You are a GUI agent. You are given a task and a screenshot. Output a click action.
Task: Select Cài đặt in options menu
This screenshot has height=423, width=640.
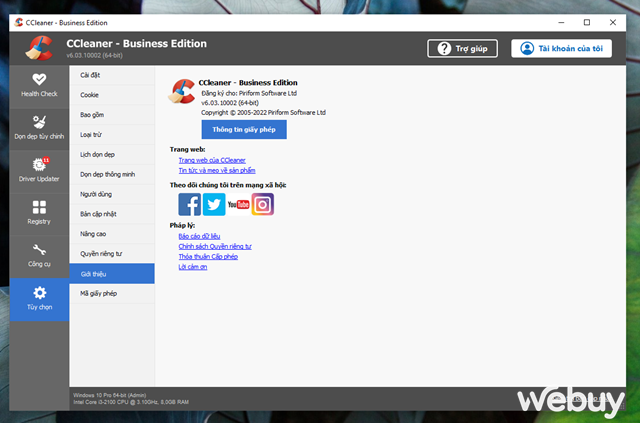pyautogui.click(x=90, y=75)
